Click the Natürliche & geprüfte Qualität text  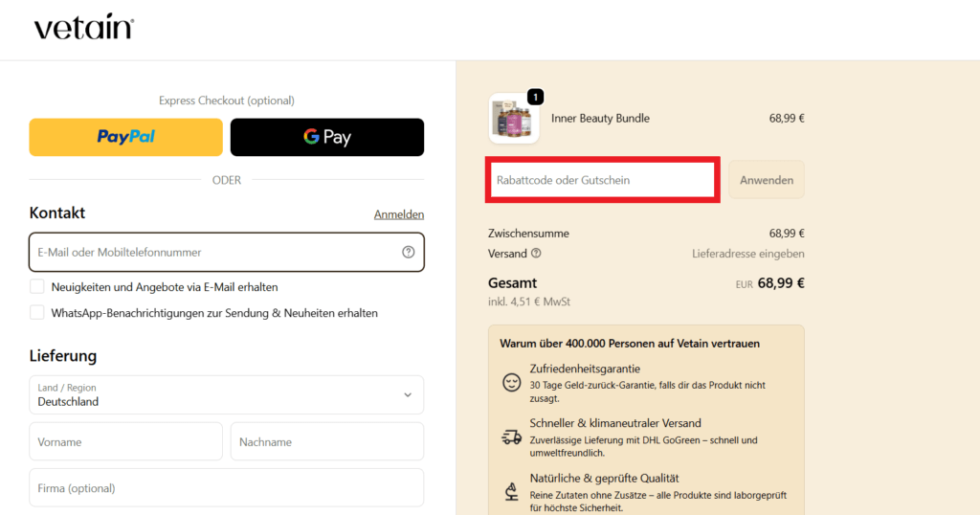point(604,478)
